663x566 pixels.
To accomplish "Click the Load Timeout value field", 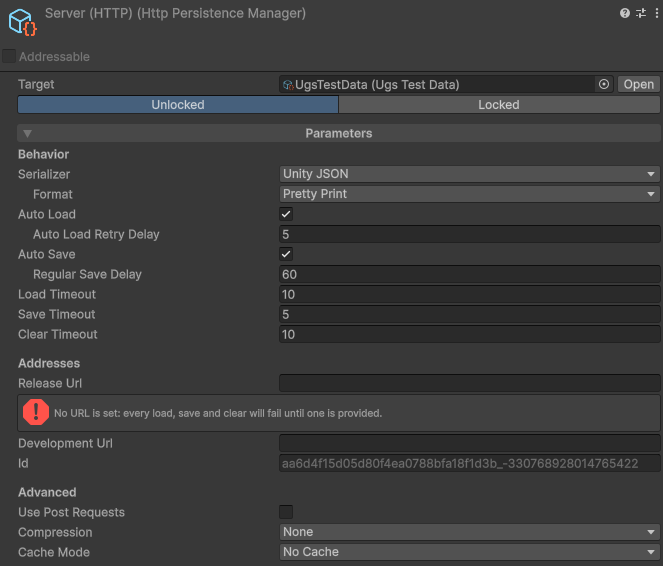I will tap(469, 294).
